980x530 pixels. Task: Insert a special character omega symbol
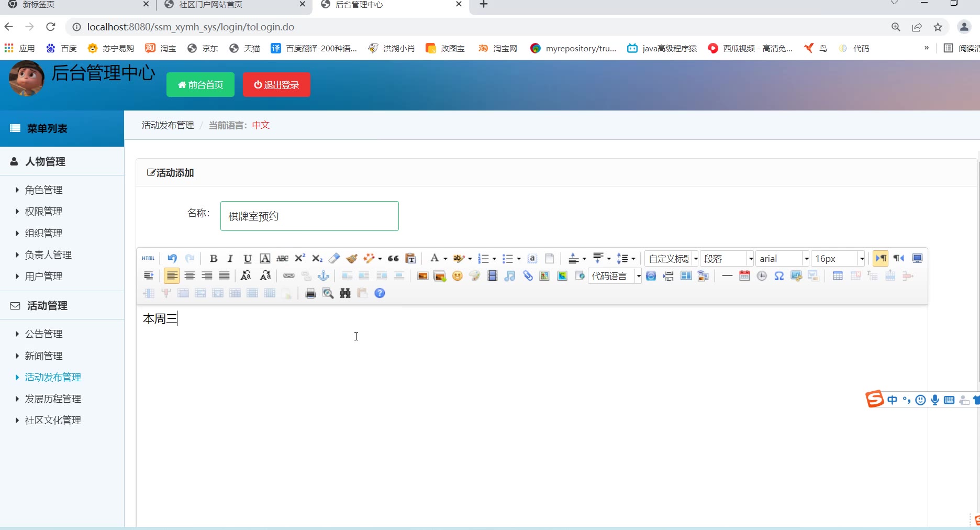[779, 275]
